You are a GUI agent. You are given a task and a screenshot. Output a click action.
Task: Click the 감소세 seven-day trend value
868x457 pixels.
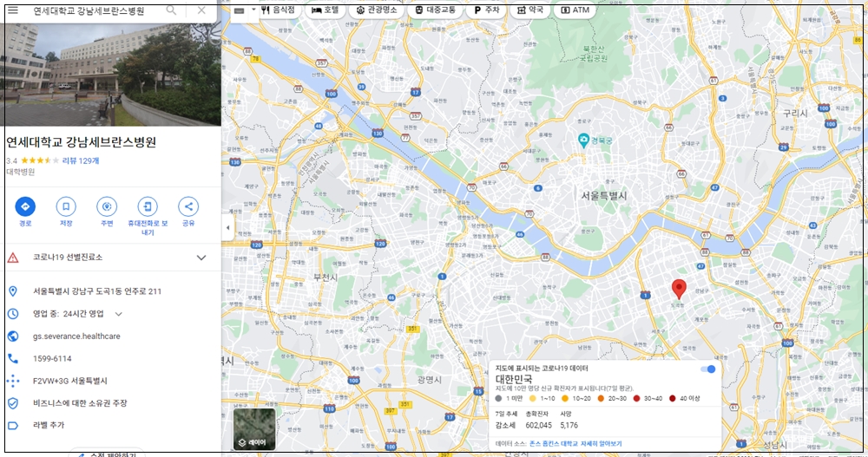[x=505, y=426]
